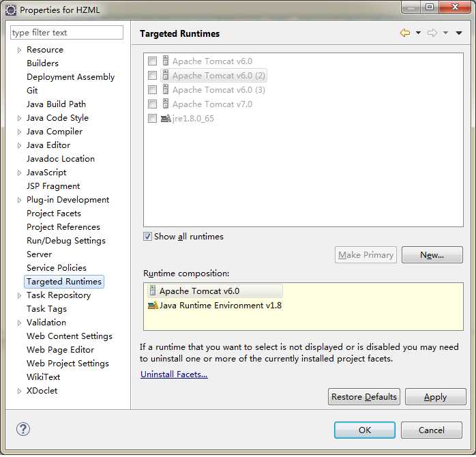This screenshot has width=476, height=457.
Task: Click server icon beside Apache Tomcat v7.0
Action: click(x=166, y=104)
